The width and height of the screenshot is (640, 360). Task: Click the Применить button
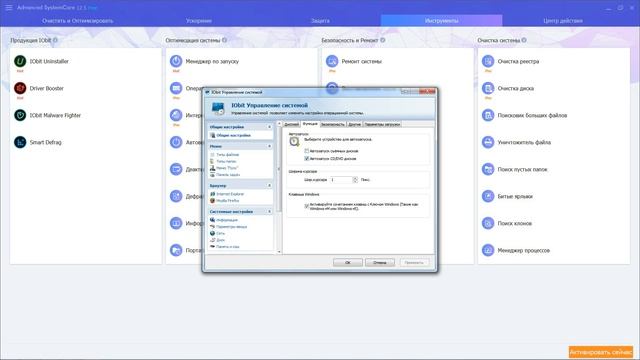(x=414, y=262)
